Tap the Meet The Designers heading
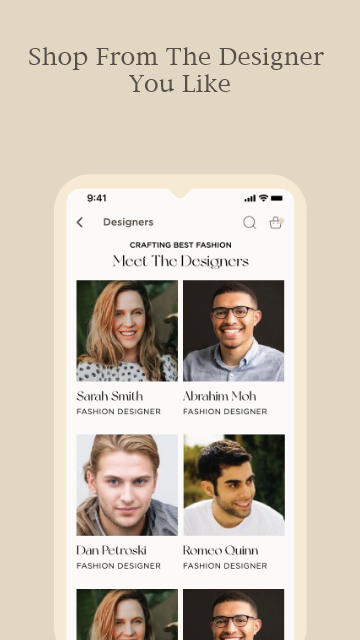 [180, 261]
